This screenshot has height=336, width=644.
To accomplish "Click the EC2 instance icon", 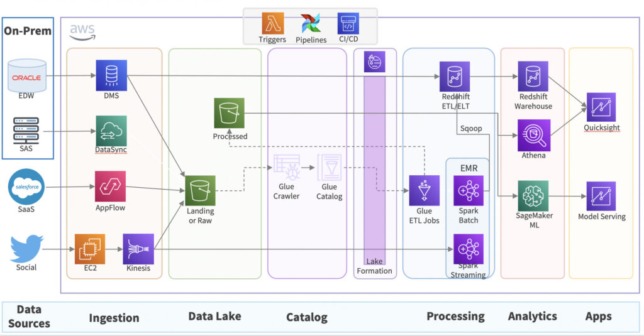I will tap(89, 249).
